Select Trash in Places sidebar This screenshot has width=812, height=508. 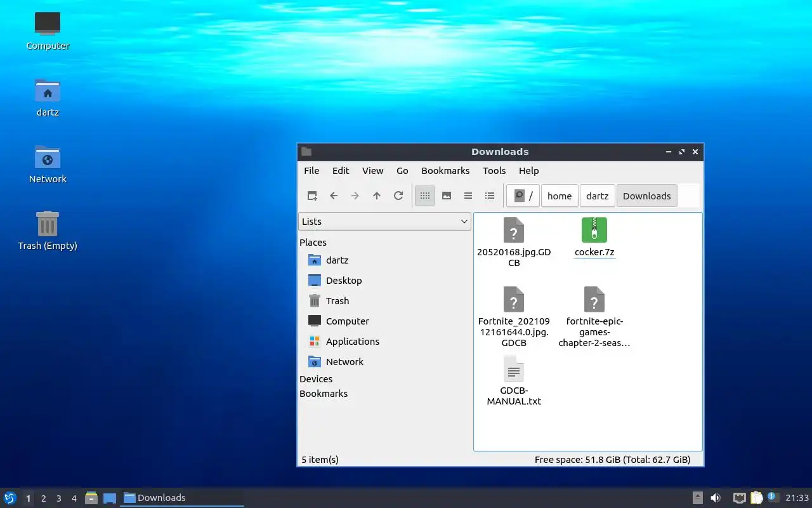pos(384,301)
